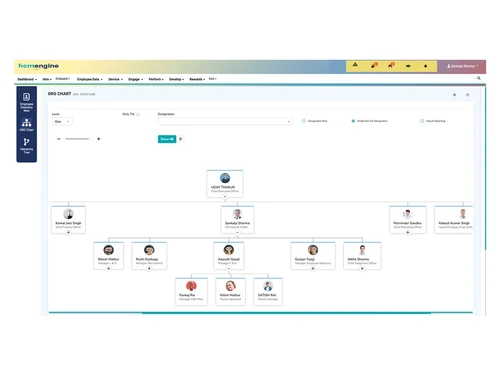The height and width of the screenshot is (375, 500).
Task: Open the Dashboard menu
Action: (x=27, y=79)
